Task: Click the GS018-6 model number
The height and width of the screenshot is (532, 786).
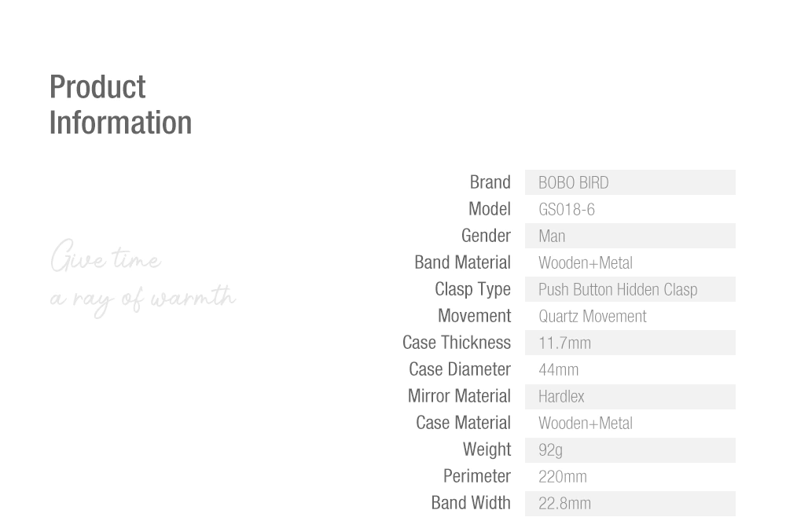Action: click(567, 209)
